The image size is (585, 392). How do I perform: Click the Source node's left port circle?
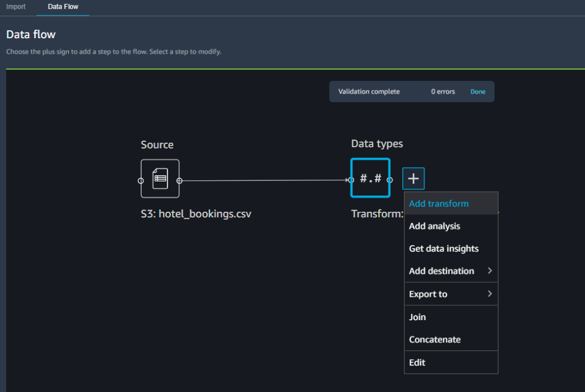coord(141,181)
